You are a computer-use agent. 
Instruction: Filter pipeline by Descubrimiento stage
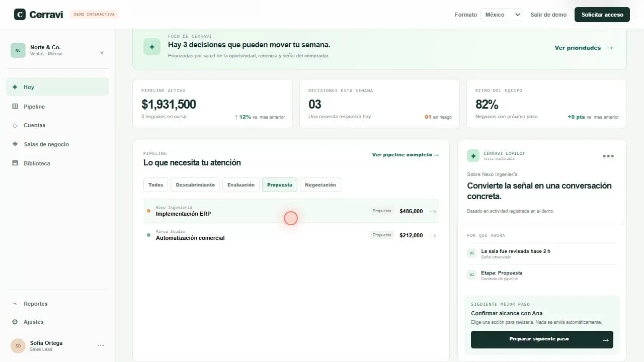coord(195,185)
